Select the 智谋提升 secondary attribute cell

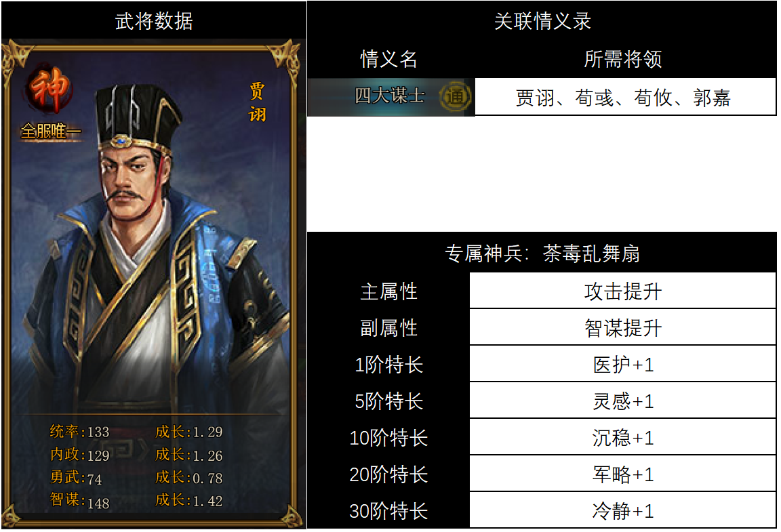(x=622, y=327)
